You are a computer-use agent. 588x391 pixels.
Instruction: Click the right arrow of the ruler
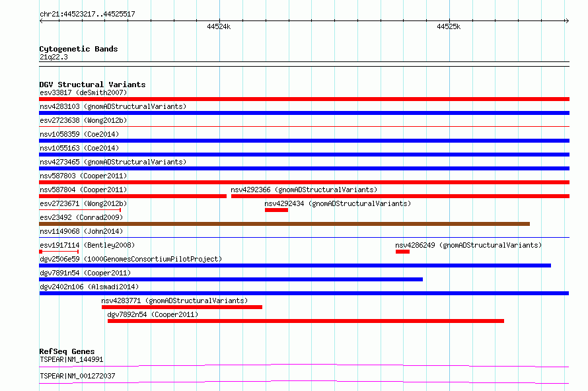pos(567,20)
